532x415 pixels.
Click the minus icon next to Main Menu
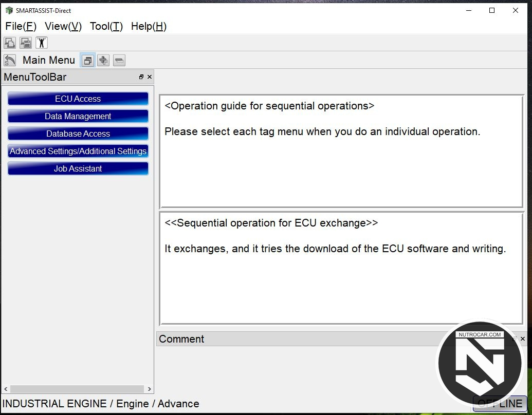tap(119, 61)
